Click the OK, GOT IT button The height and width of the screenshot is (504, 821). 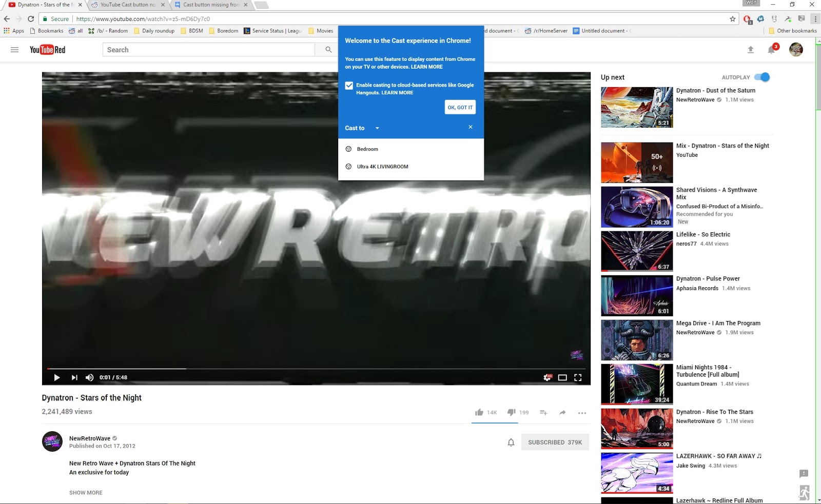460,107
